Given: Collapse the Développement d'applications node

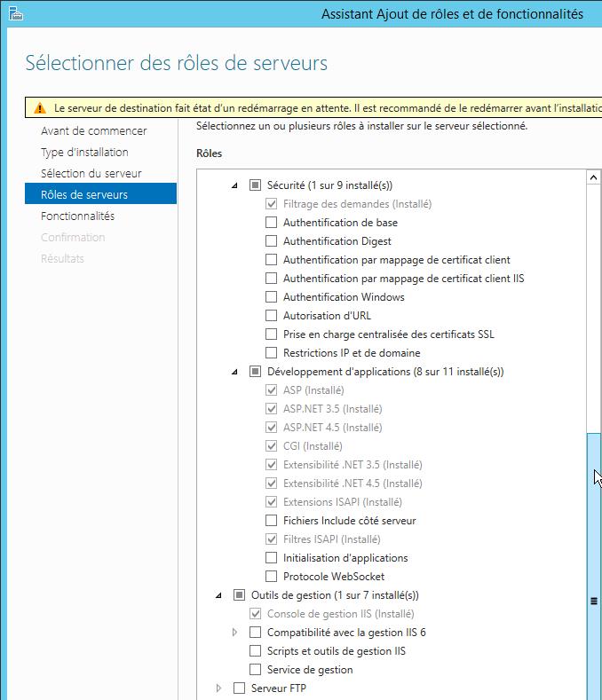Looking at the screenshot, I should 234,372.
